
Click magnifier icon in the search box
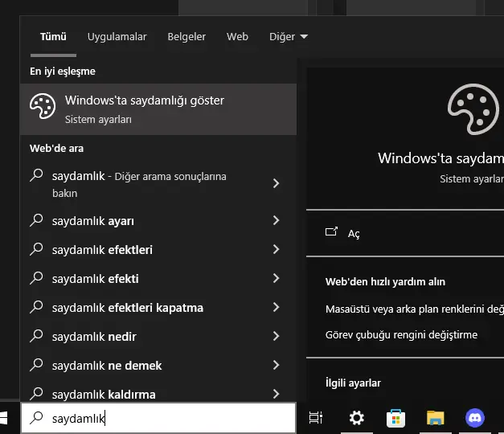tap(36, 418)
